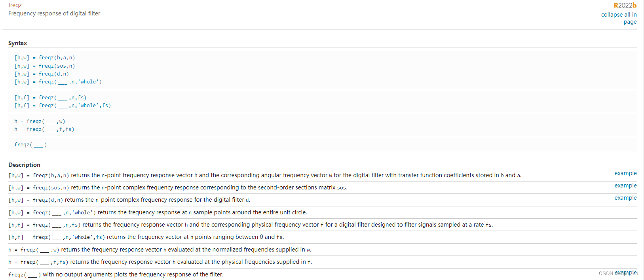Click the freqz page title
Viewport: 644px width, 280px height.
tap(15, 5)
